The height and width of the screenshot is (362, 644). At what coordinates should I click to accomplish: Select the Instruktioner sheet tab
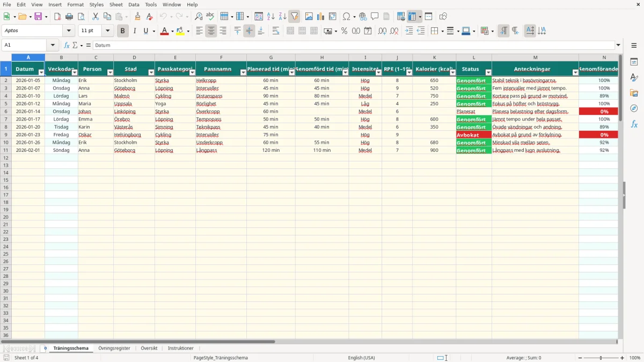180,348
